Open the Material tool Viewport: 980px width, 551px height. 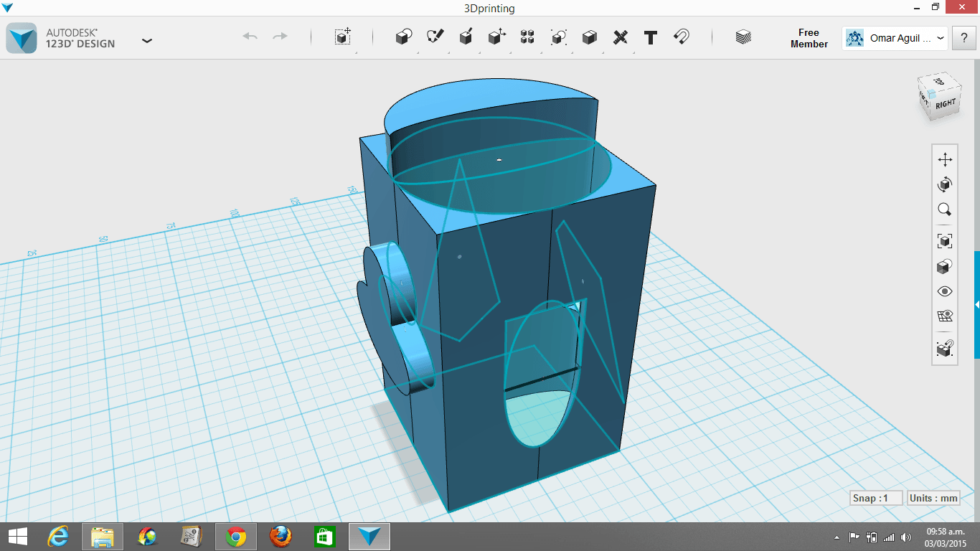pos(743,37)
